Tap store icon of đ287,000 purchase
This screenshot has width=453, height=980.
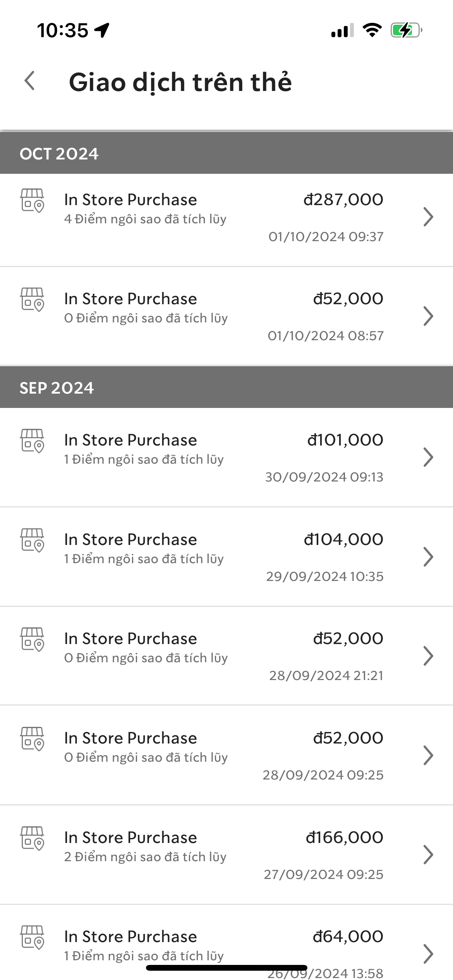coord(32,200)
